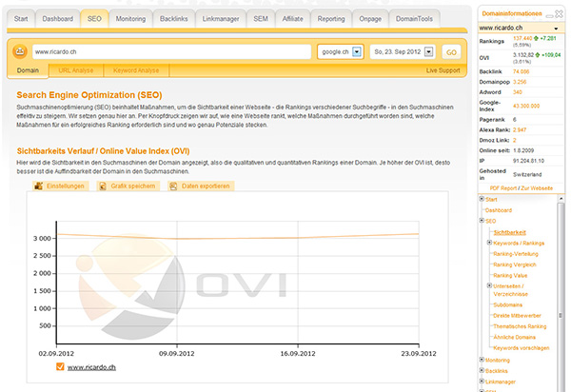Open the google.ch search engine dropdown
This screenshot has height=392, width=571.
[357, 51]
